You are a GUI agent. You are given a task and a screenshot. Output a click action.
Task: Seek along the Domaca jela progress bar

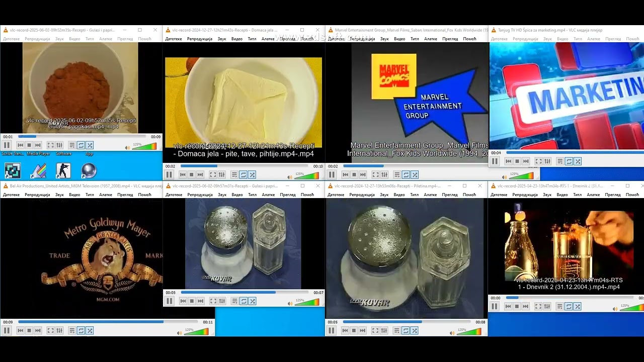tap(245, 166)
